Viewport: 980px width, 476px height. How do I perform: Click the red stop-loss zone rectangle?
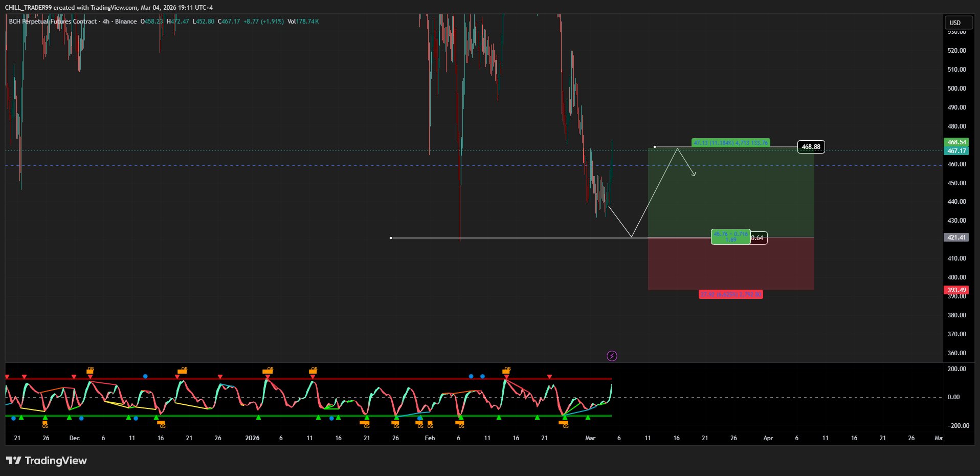730,266
